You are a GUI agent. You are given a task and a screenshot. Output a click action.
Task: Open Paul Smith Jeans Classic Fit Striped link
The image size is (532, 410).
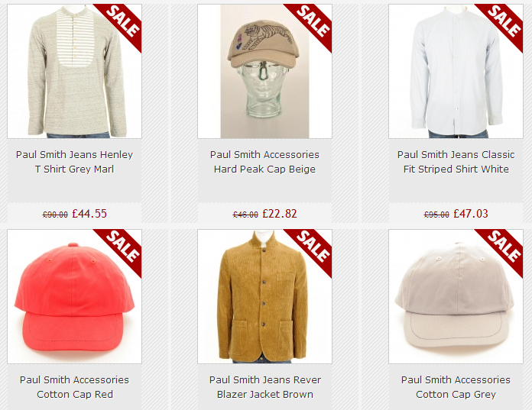click(x=456, y=162)
